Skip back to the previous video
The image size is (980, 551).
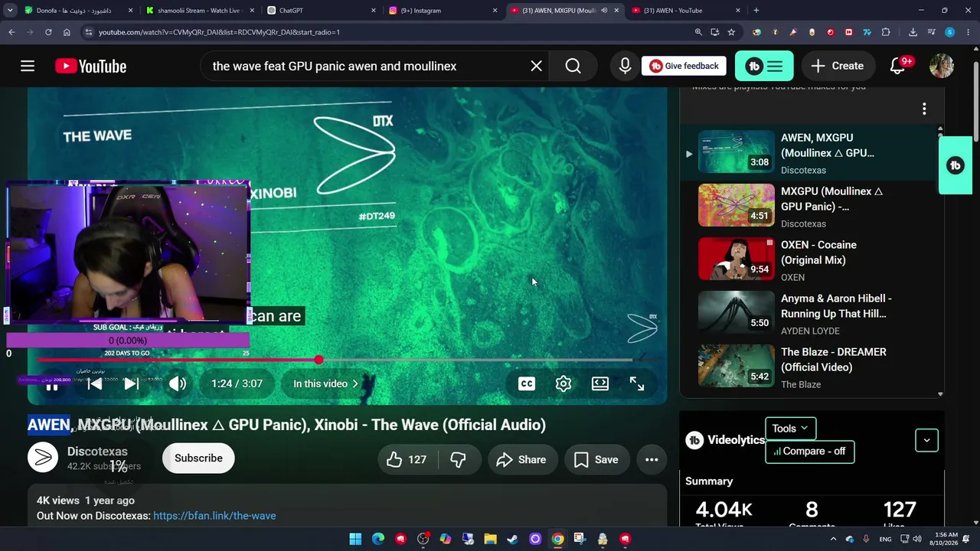(94, 383)
